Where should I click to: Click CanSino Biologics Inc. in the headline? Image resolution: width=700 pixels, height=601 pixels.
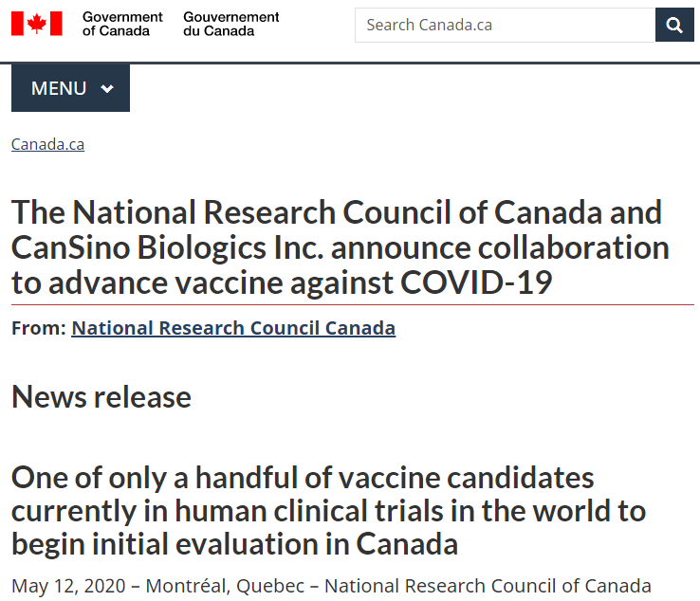coord(167,247)
